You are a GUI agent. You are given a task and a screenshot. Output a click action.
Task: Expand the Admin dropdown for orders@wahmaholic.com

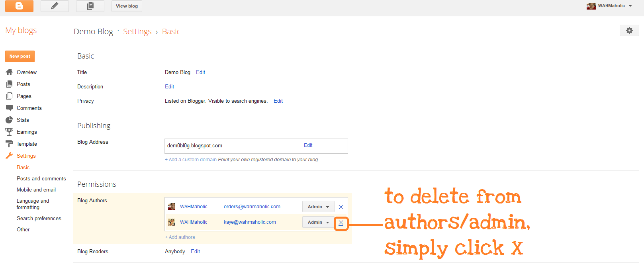(x=318, y=207)
